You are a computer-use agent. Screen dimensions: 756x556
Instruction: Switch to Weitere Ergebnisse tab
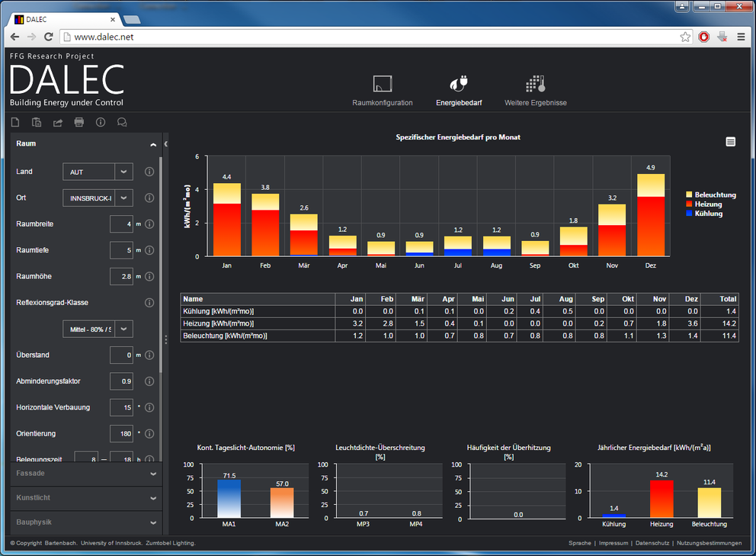[x=536, y=92]
